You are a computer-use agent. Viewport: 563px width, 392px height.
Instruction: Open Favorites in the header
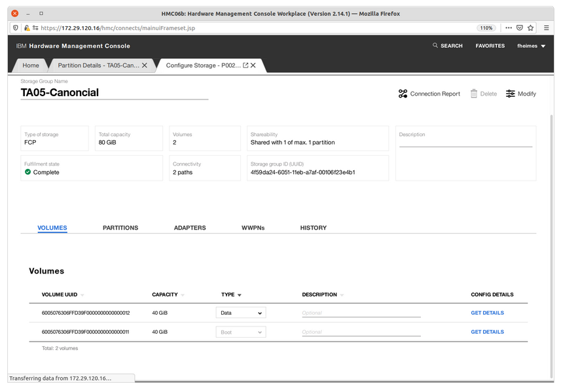pos(490,46)
